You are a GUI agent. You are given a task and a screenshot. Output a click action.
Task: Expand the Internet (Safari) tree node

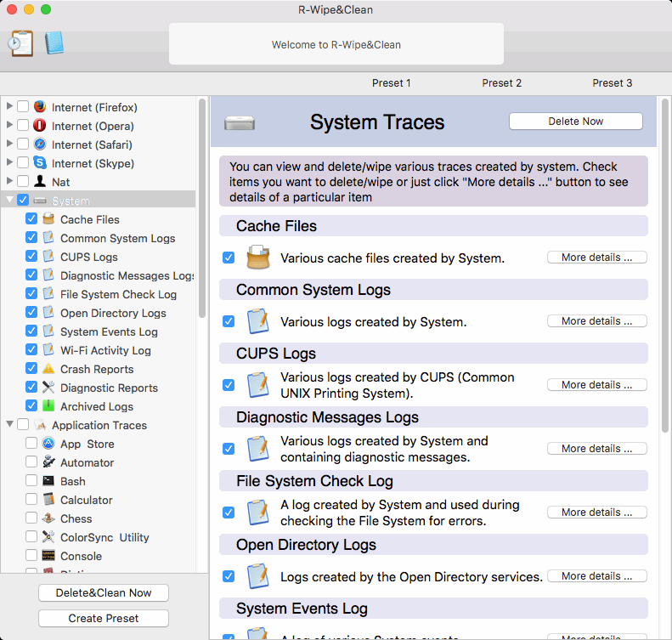point(9,144)
